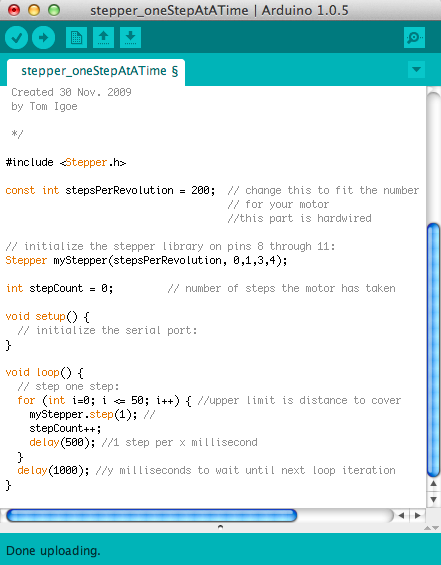This screenshot has height=565, width=441.
Task: Click on the delay(500) code line
Action: 62,442
